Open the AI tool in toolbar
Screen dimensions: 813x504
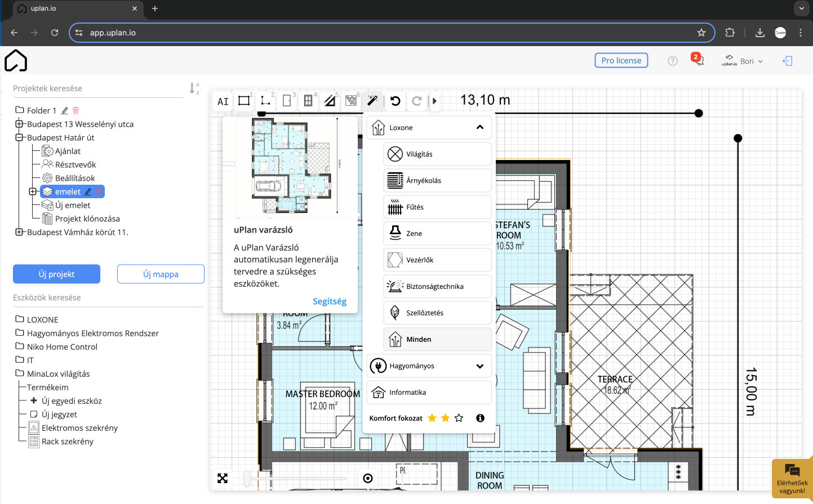(223, 101)
